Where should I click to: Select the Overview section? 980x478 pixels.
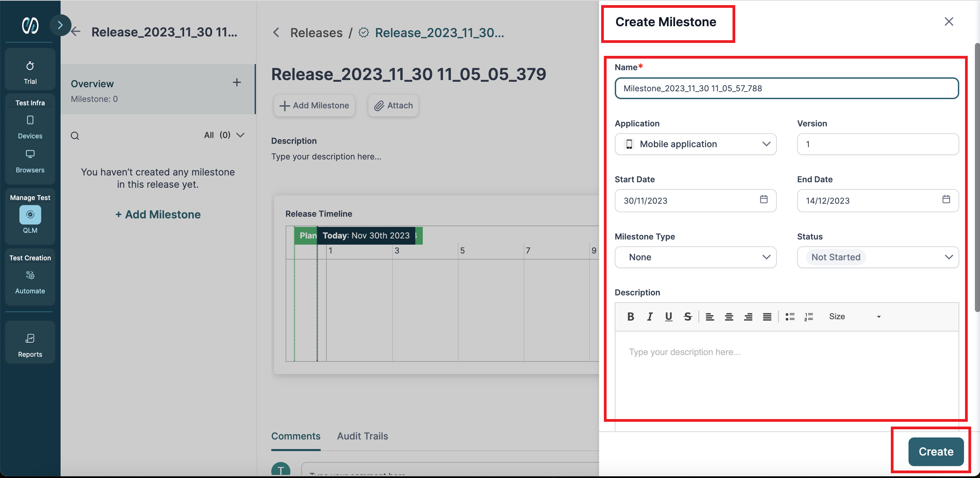(158, 89)
